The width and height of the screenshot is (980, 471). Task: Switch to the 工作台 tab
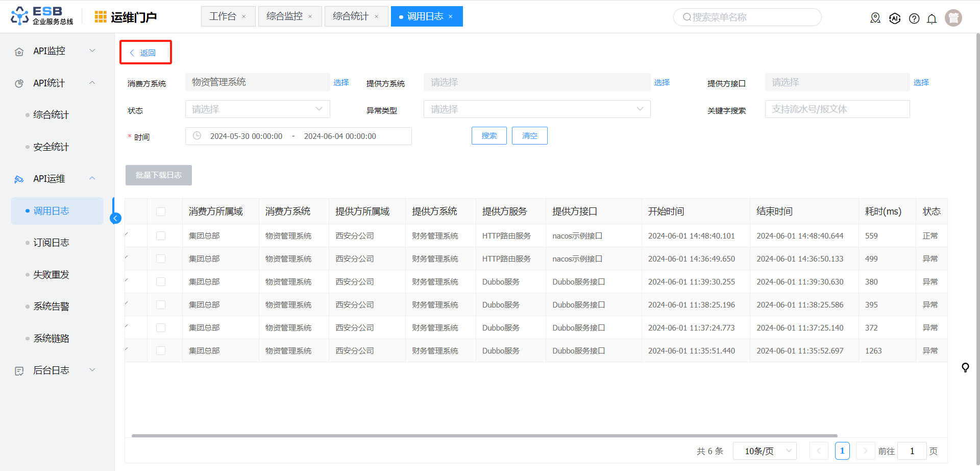[223, 16]
